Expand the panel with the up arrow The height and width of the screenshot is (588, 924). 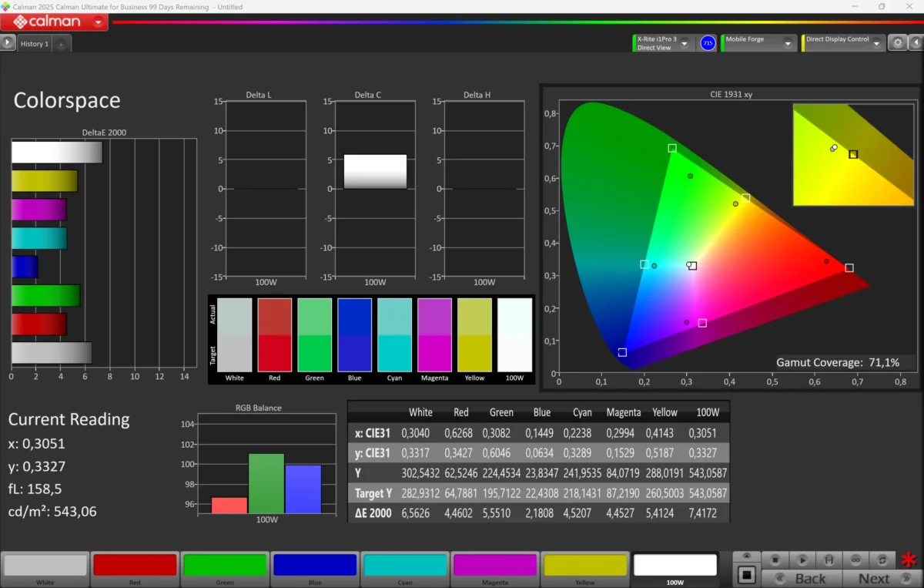745,556
